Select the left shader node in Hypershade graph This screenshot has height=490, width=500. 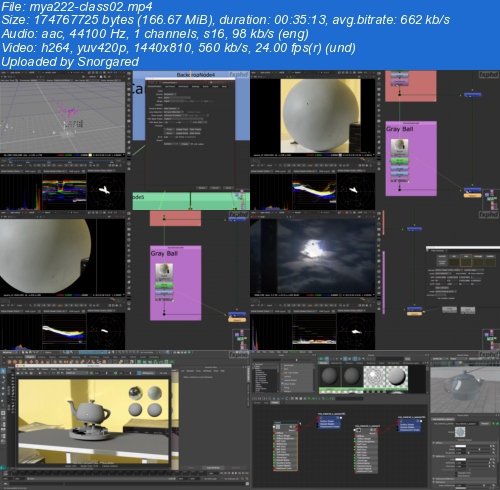tap(286, 447)
